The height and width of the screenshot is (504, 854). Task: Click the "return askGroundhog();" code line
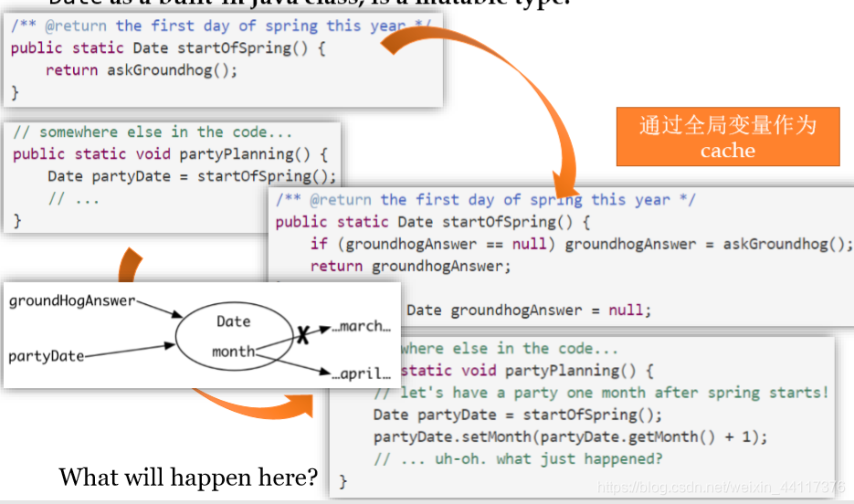click(x=142, y=70)
